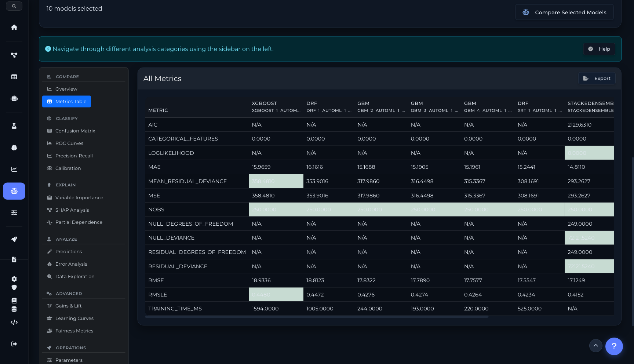Click the home icon in left sidebar
634x364 pixels.
coord(14,28)
